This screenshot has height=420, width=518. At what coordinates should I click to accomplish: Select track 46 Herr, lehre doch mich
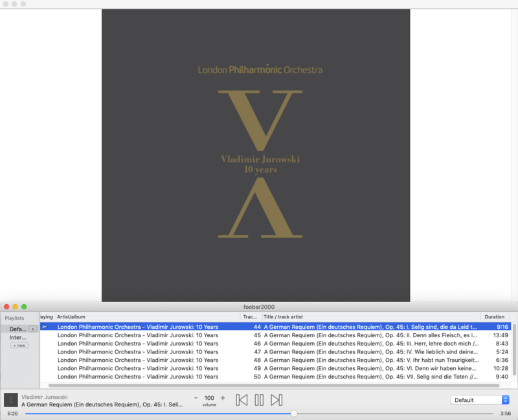coord(276,344)
